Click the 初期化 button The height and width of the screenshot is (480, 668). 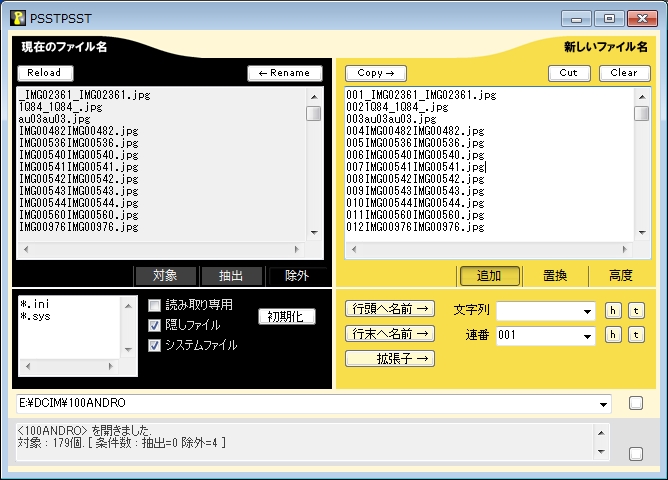pos(287,316)
